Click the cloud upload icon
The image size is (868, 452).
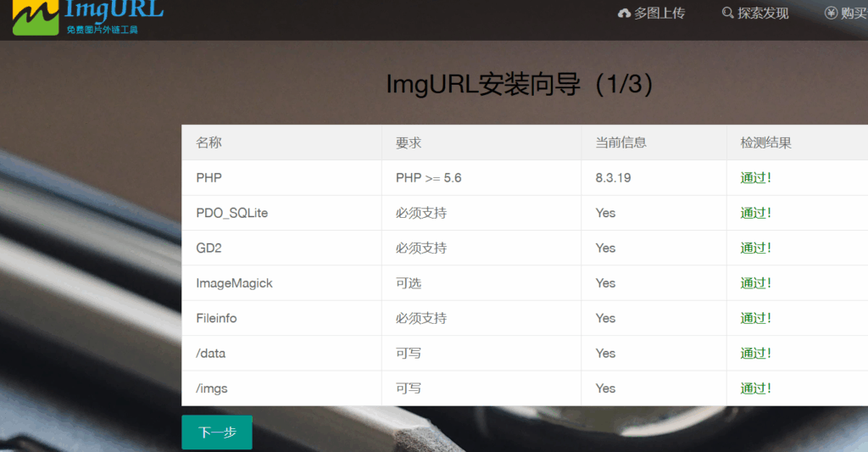click(625, 13)
